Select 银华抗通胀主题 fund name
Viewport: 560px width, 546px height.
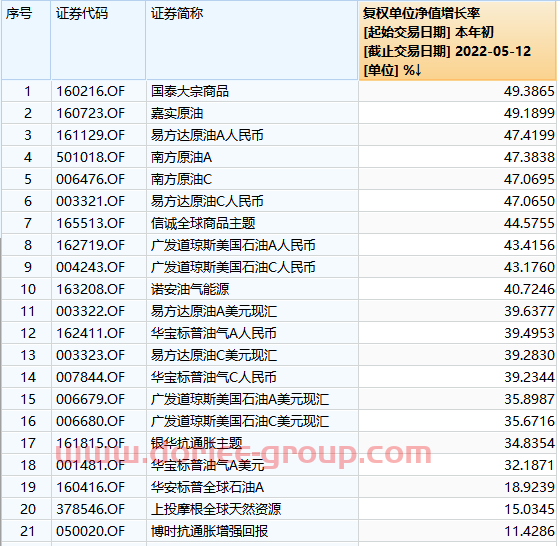click(196, 444)
